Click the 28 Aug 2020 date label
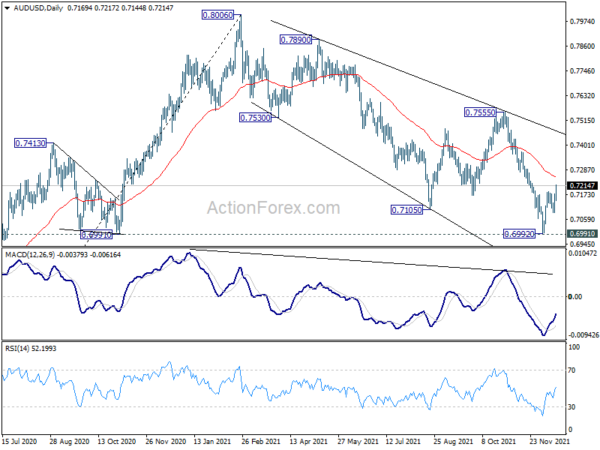 (68, 441)
